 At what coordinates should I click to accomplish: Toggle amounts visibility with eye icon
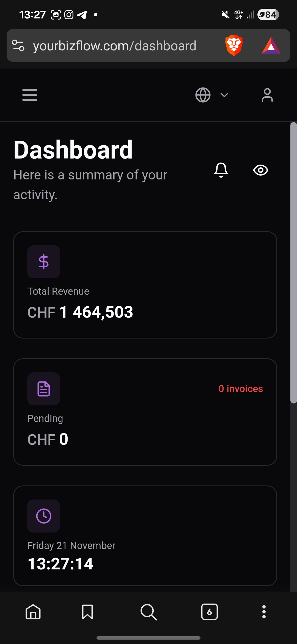click(x=260, y=170)
